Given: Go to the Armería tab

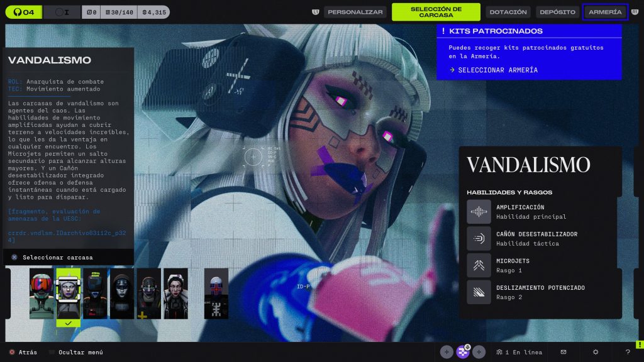Looking at the screenshot, I should [x=605, y=12].
